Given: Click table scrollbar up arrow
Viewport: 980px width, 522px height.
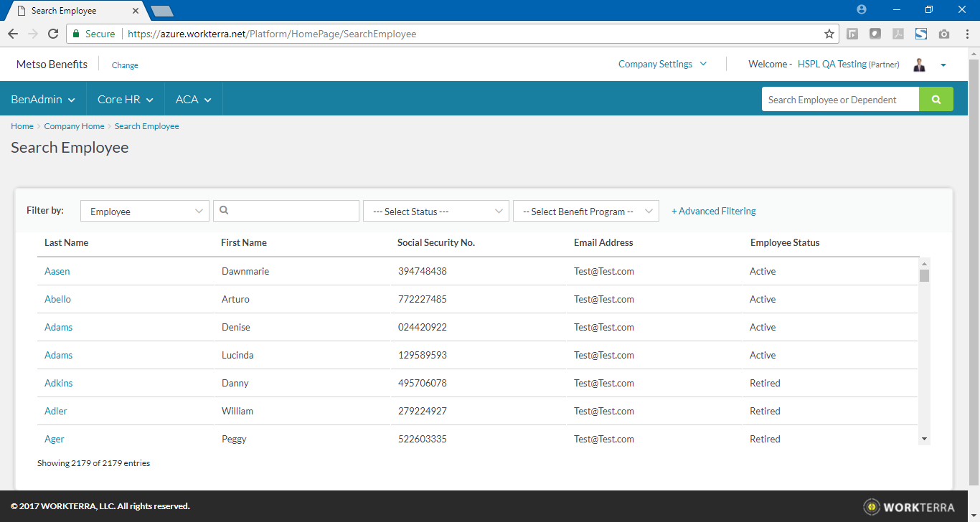Looking at the screenshot, I should coord(924,263).
